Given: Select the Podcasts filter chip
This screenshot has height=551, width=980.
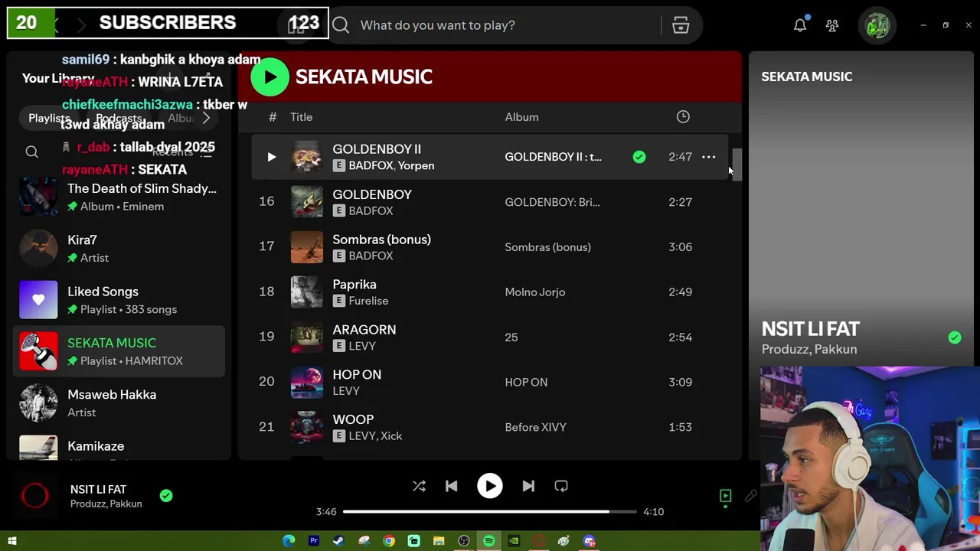Looking at the screenshot, I should (x=118, y=118).
